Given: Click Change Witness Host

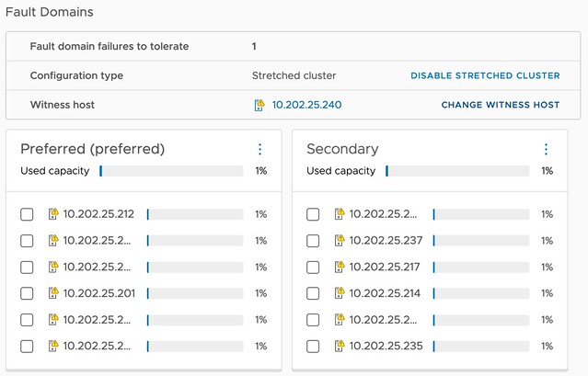Looking at the screenshot, I should [x=500, y=105].
